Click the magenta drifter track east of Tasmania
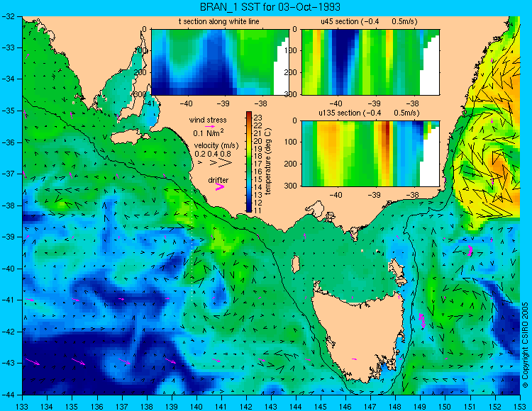This screenshot has width=532, height=411. click(x=422, y=320)
